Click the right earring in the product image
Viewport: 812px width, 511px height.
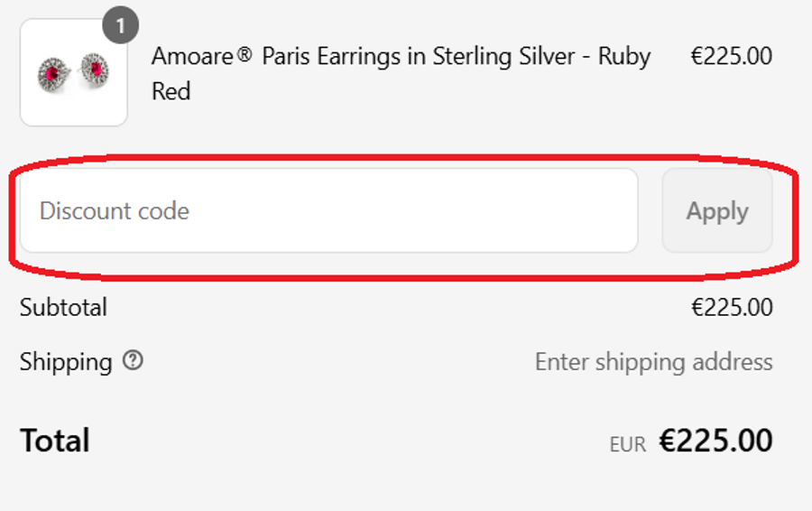pyautogui.click(x=94, y=69)
